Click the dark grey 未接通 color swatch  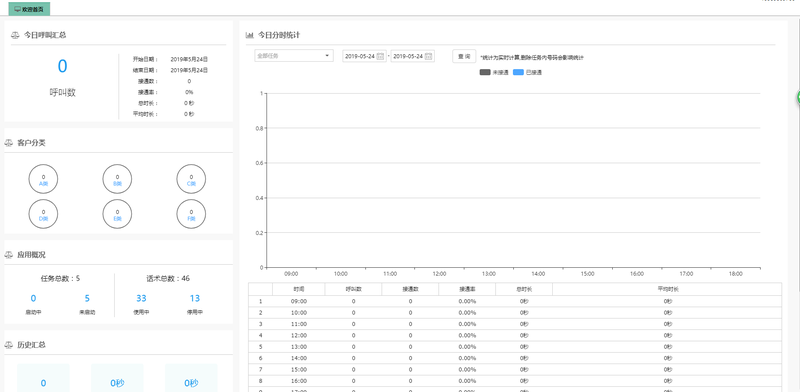[x=485, y=72]
